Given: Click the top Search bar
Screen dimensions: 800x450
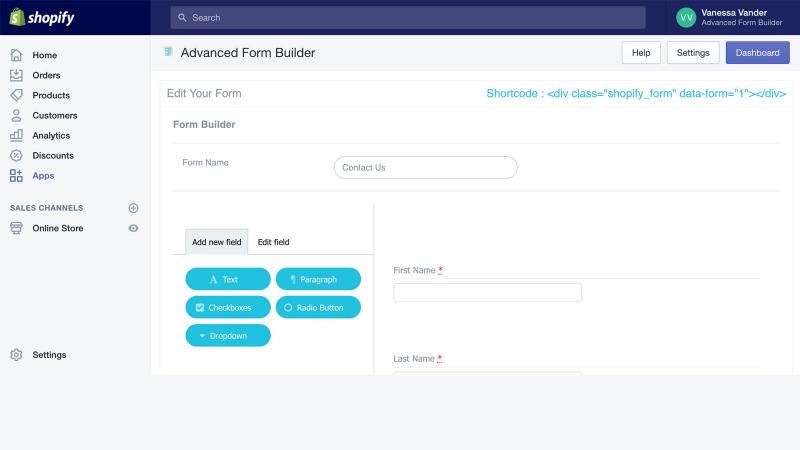Looking at the screenshot, I should [408, 17].
